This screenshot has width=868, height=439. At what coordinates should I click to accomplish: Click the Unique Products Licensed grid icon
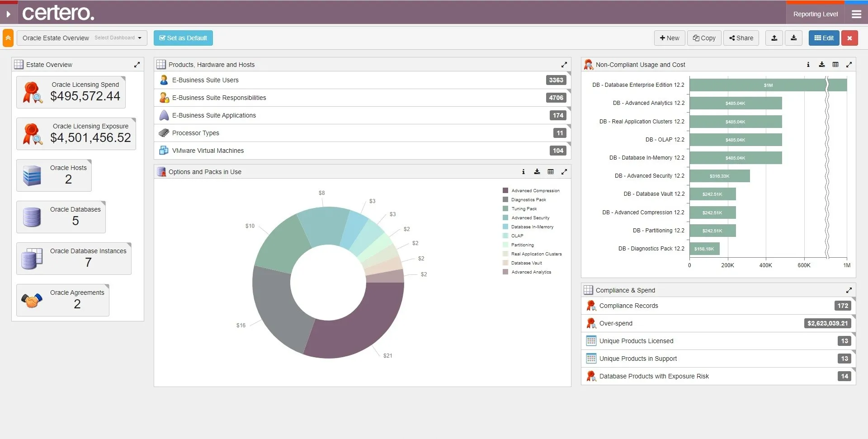tap(591, 341)
